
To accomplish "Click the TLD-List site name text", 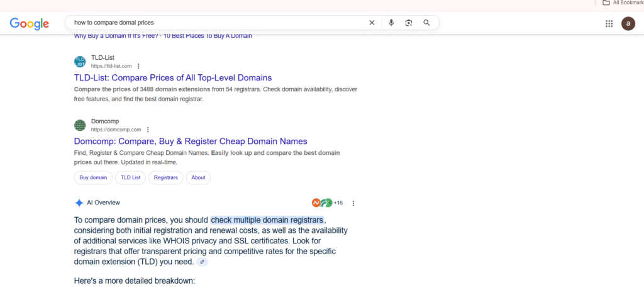I will (x=103, y=57).
